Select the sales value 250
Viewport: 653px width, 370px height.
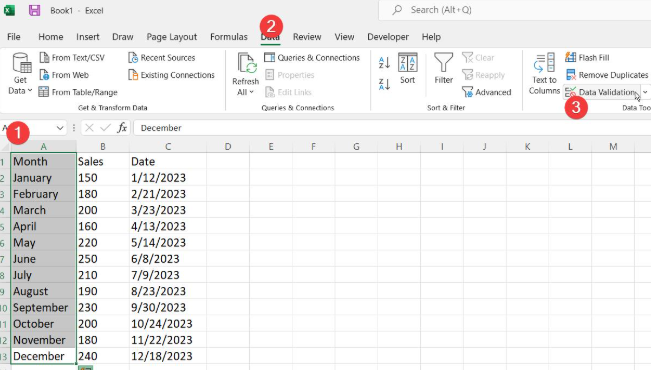[x=102, y=259]
